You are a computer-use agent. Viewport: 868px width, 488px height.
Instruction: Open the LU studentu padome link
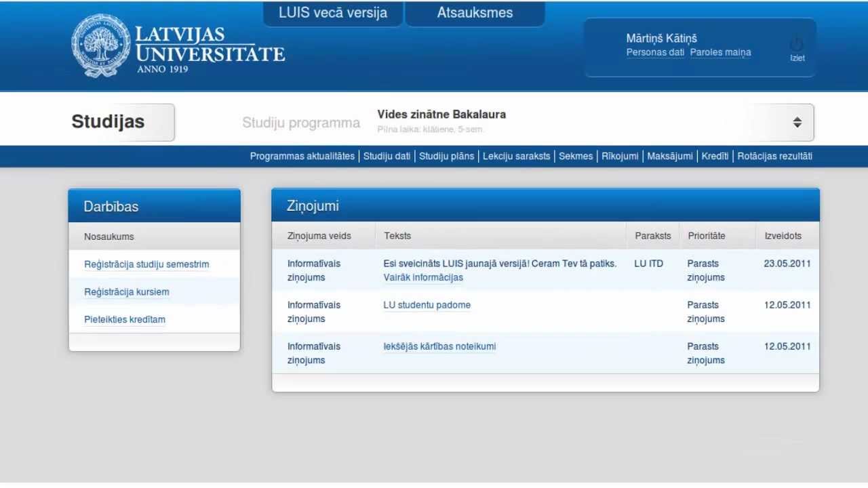427,305
